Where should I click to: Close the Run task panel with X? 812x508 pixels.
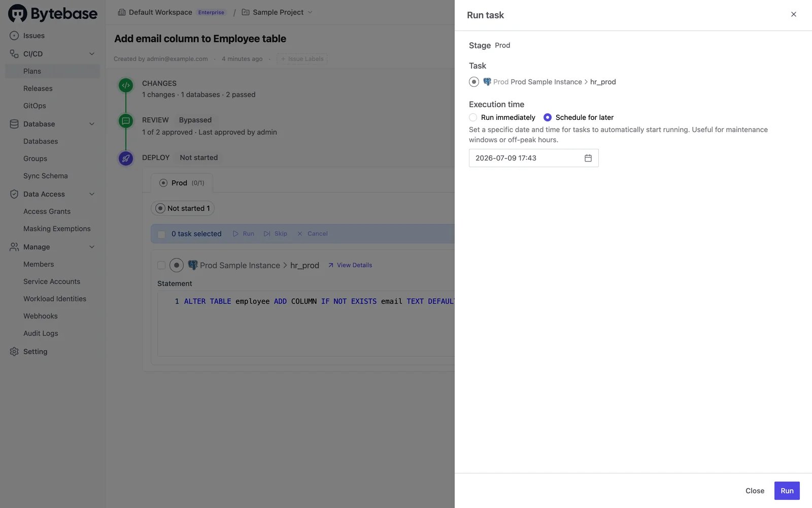[794, 14]
